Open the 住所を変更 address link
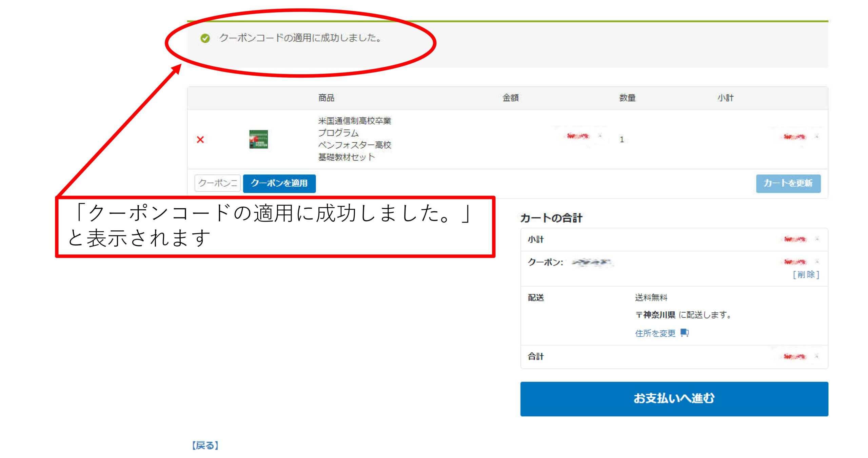The image size is (868, 458). pos(655,333)
